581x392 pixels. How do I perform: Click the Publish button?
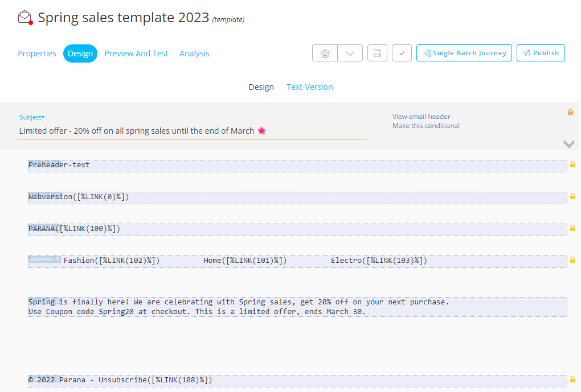pos(541,53)
